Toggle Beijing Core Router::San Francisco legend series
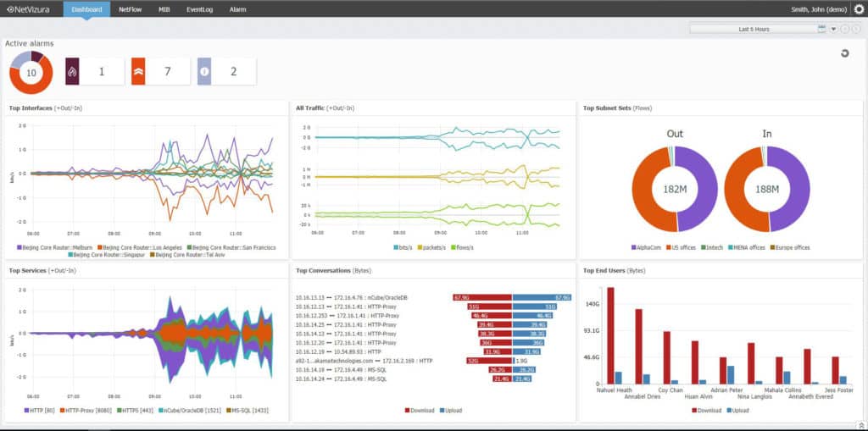The width and height of the screenshot is (868, 431). tap(231, 248)
